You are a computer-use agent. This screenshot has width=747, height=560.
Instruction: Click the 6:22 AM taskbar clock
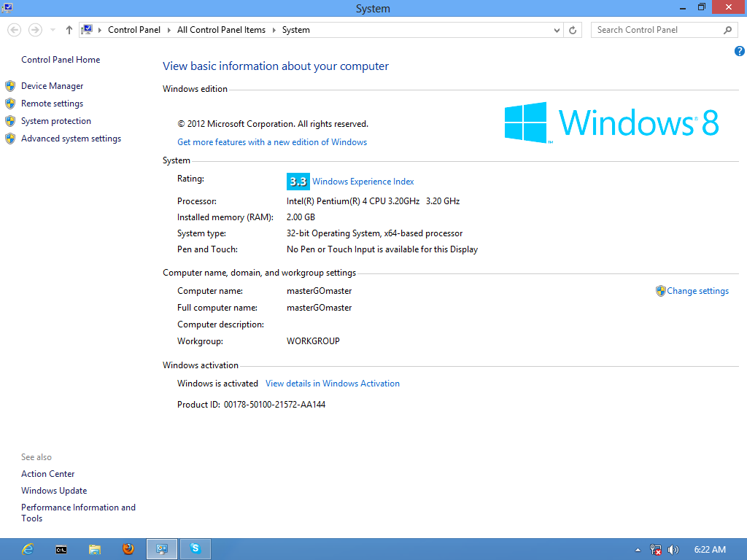710,550
